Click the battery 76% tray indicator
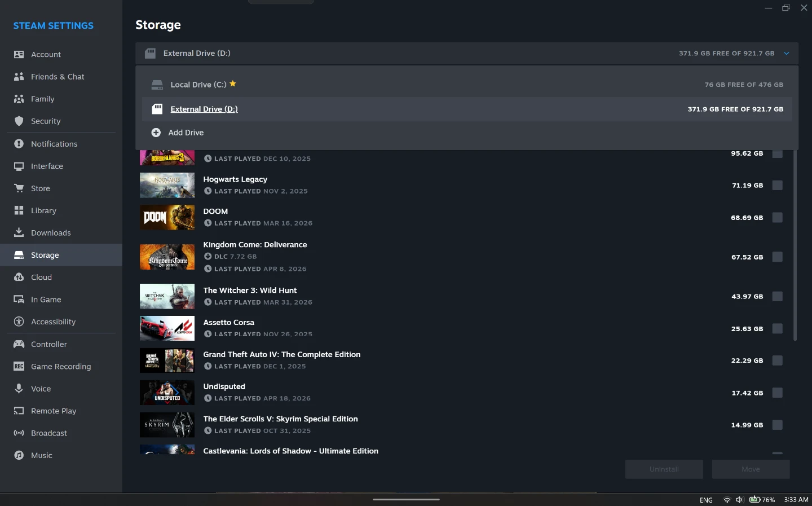The width and height of the screenshot is (812, 506). 762,500
